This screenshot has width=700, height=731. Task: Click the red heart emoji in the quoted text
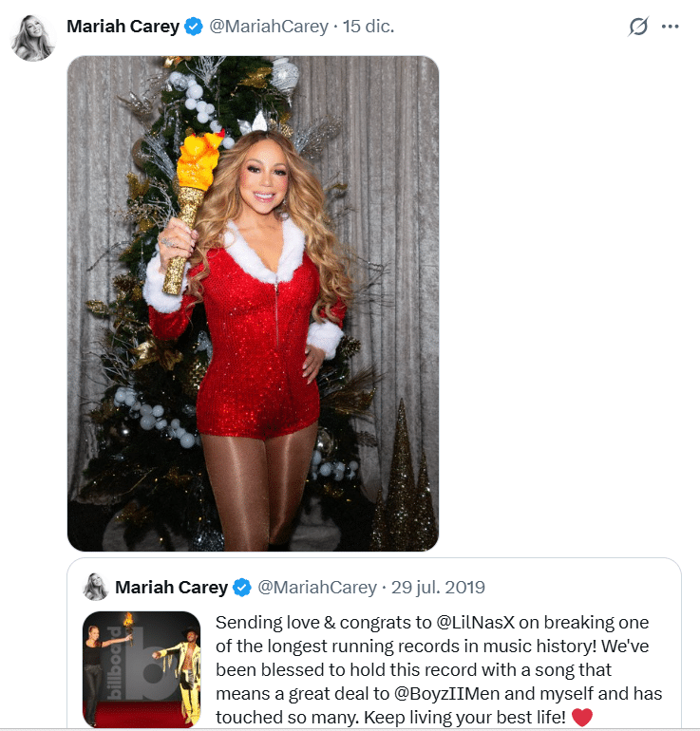tap(581, 718)
